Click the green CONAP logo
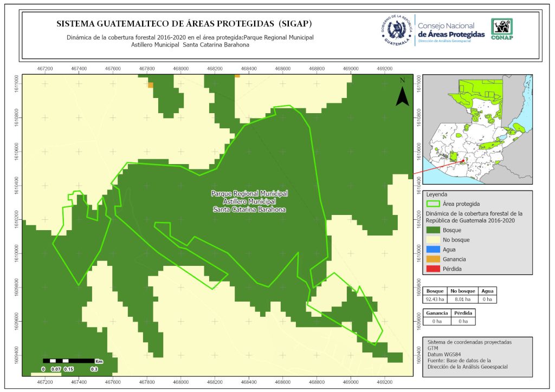Image resolution: width=555 pixels, height=392 pixels. (501, 29)
